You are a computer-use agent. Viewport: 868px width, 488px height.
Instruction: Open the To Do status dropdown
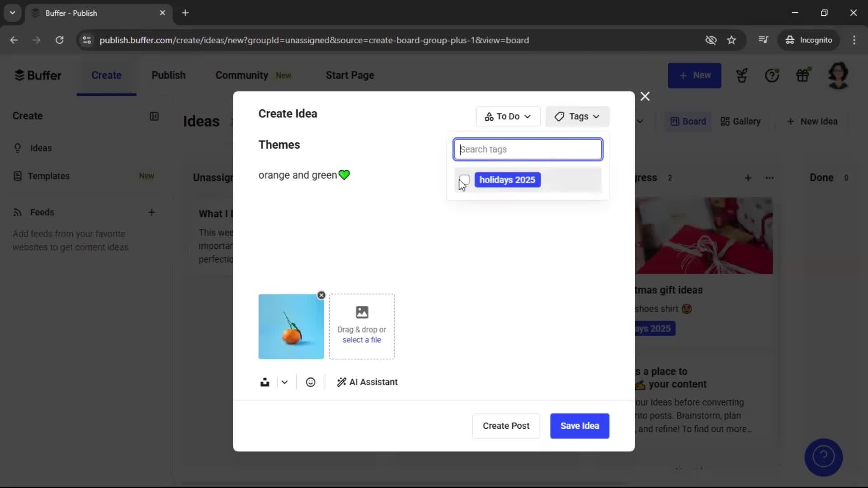(508, 116)
